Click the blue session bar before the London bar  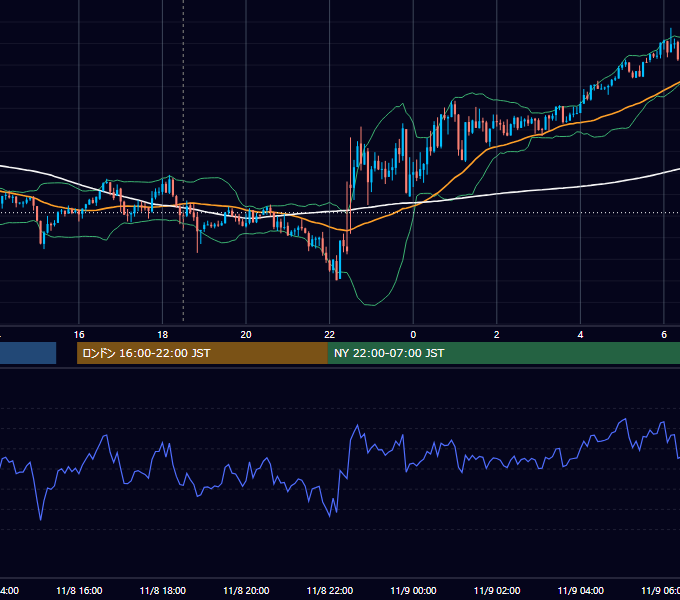click(28, 353)
